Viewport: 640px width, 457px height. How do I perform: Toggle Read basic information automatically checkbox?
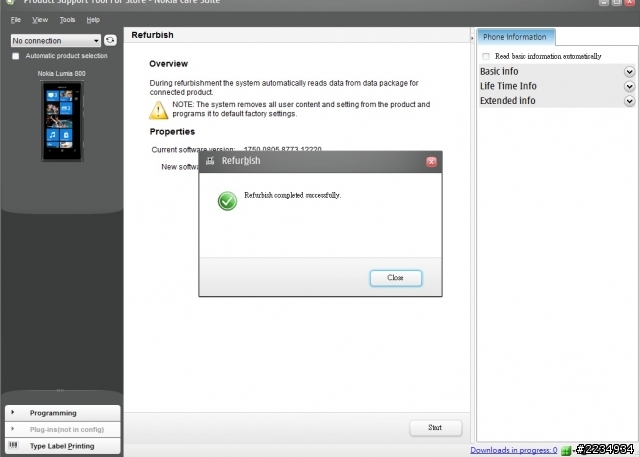pyautogui.click(x=486, y=56)
